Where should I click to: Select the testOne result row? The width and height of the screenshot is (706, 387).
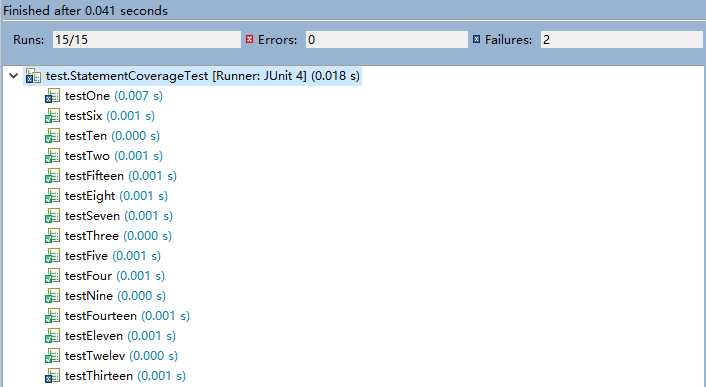(x=104, y=96)
